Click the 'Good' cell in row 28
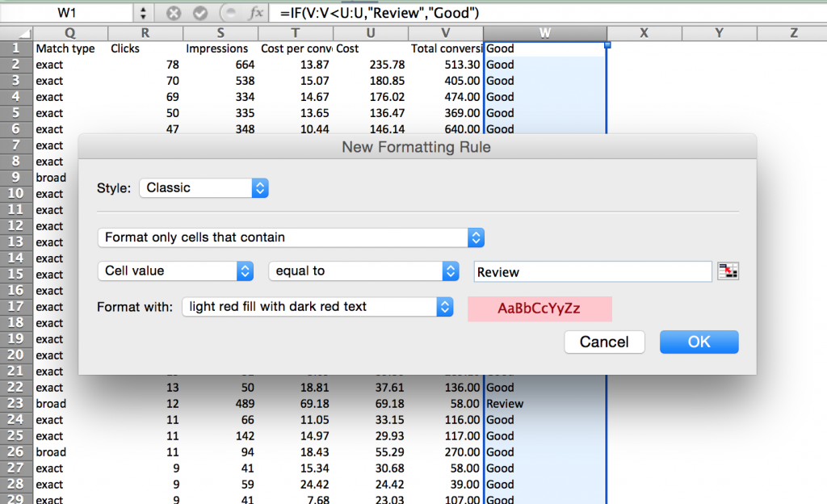The height and width of the screenshot is (504, 827). tap(545, 485)
